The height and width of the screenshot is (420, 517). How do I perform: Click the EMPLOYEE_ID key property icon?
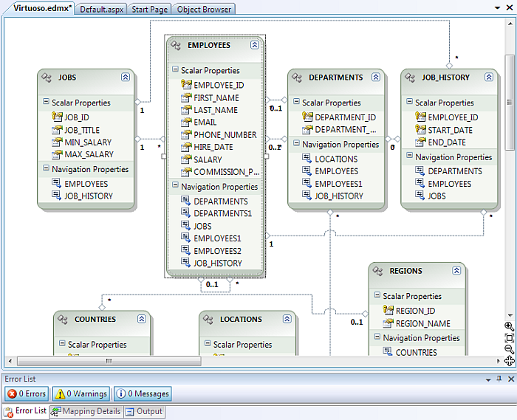pos(186,85)
